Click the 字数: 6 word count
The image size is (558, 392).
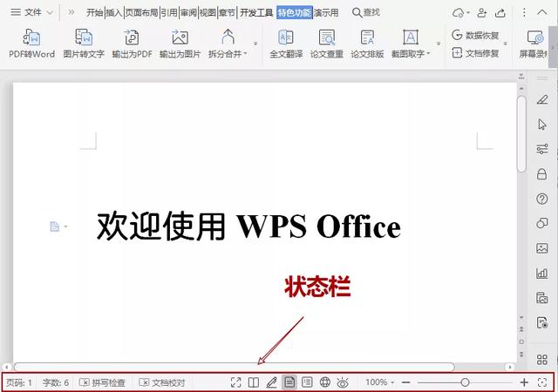coord(56,382)
